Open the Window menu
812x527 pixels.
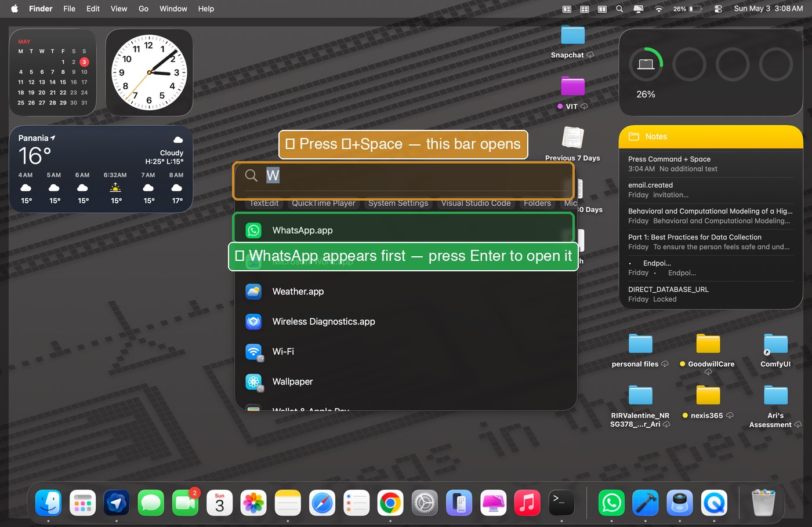coord(173,9)
